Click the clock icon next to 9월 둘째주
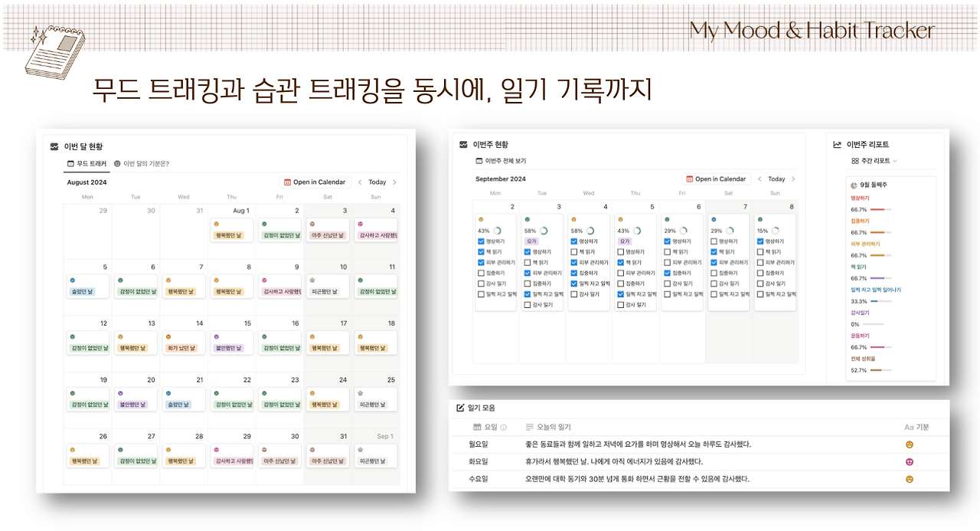The image size is (980, 531). click(x=854, y=185)
